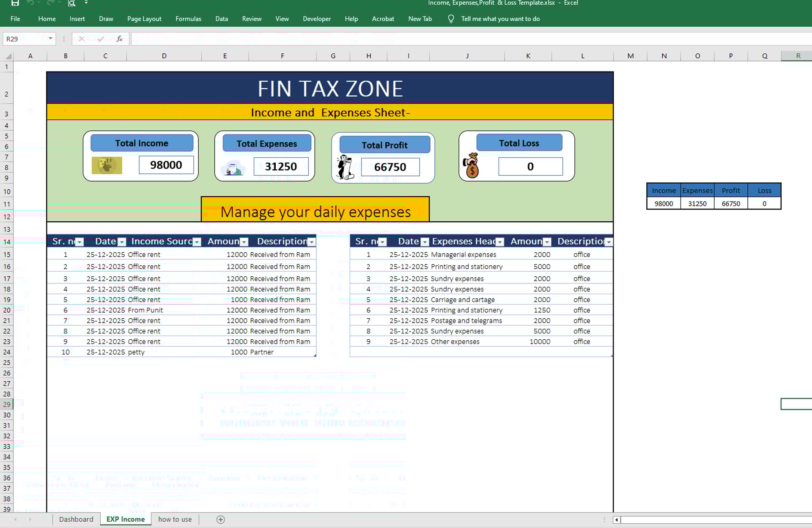Screen dimensions: 812x528
Task: Open the Expenses Head filter dropdown
Action: (500, 242)
